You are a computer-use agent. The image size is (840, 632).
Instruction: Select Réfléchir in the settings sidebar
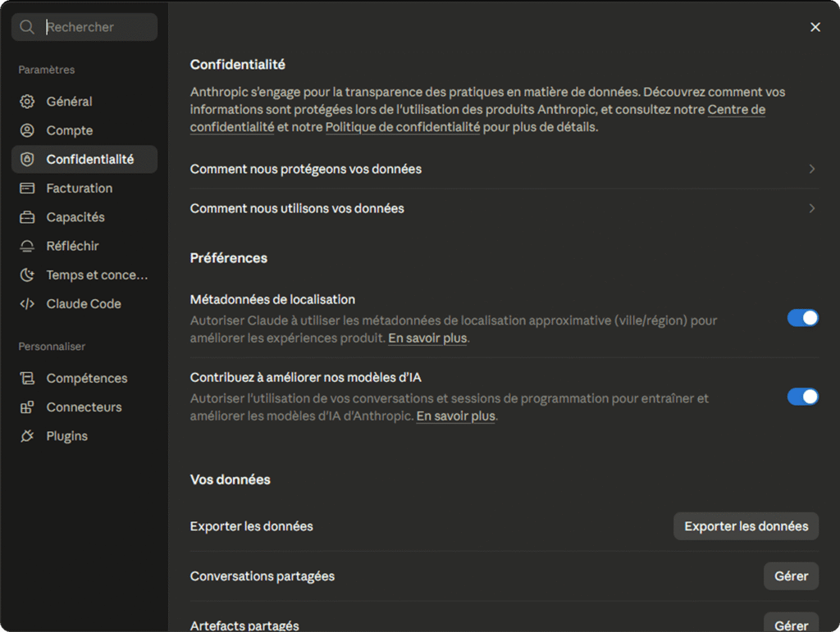click(x=84, y=246)
